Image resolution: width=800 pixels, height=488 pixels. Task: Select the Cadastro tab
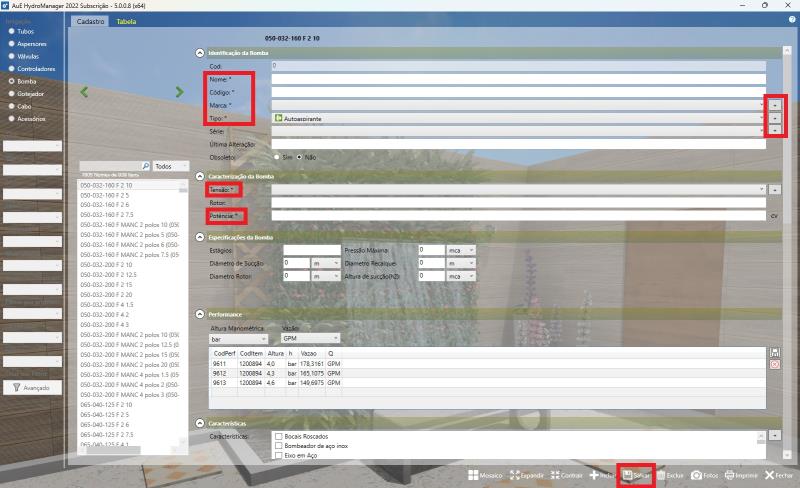tap(91, 21)
